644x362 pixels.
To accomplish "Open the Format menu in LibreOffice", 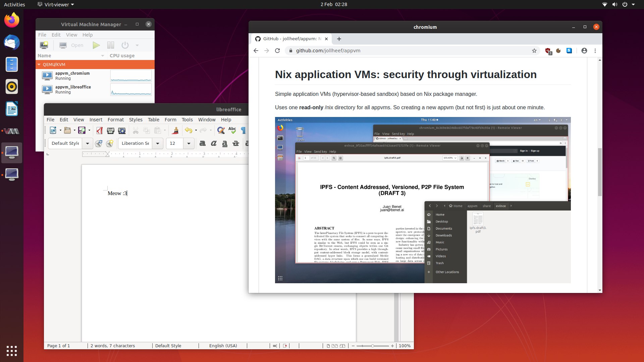I will [115, 120].
